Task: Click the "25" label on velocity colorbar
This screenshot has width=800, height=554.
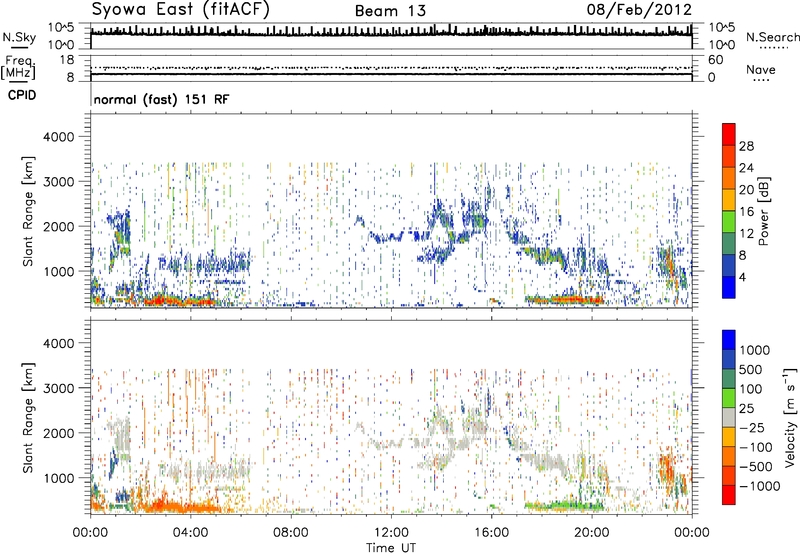Action: (747, 409)
